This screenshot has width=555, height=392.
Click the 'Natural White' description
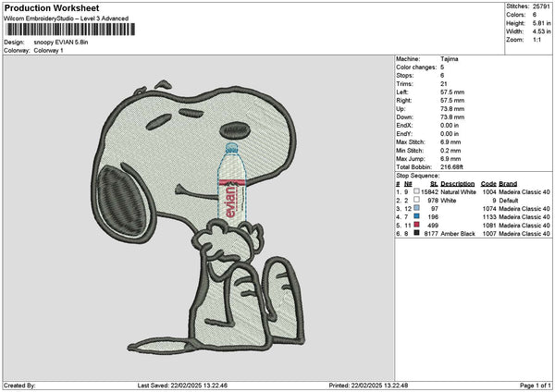tap(458, 192)
